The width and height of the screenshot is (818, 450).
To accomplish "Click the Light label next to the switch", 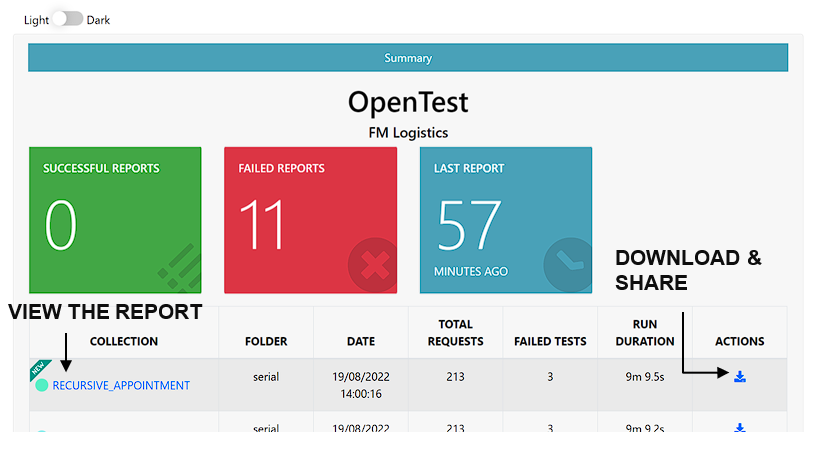I will [x=36, y=20].
